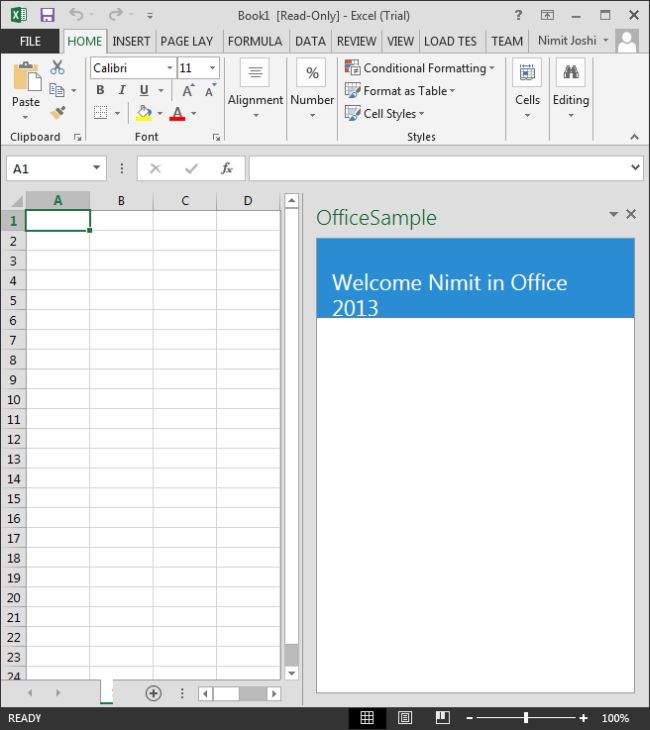Toggle Italic formatting

coord(122,90)
